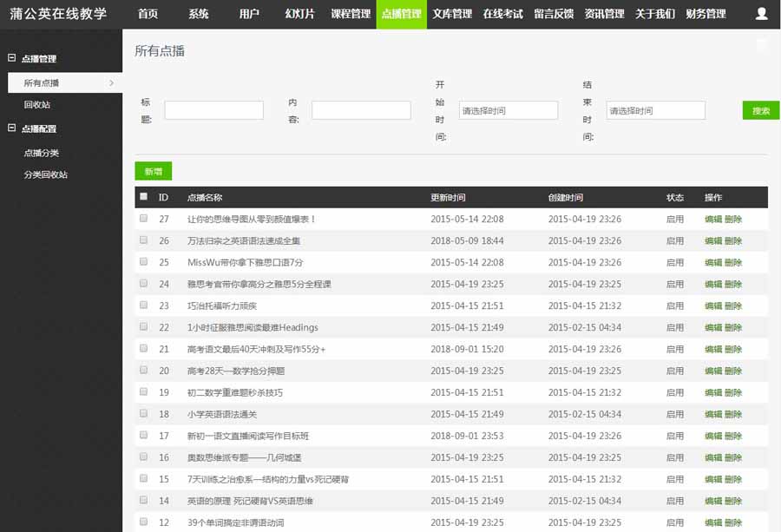Open the 结束时间 date picker field
This screenshot has height=532, width=781.
point(655,110)
